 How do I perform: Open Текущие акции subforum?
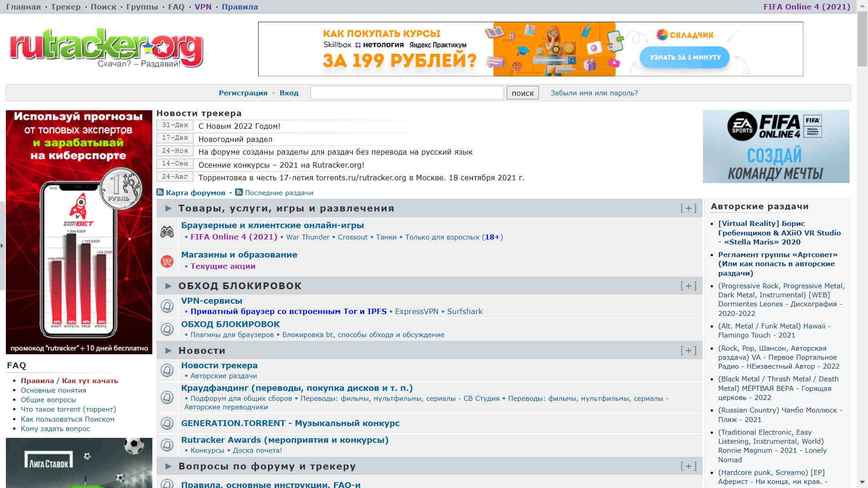[x=223, y=267]
